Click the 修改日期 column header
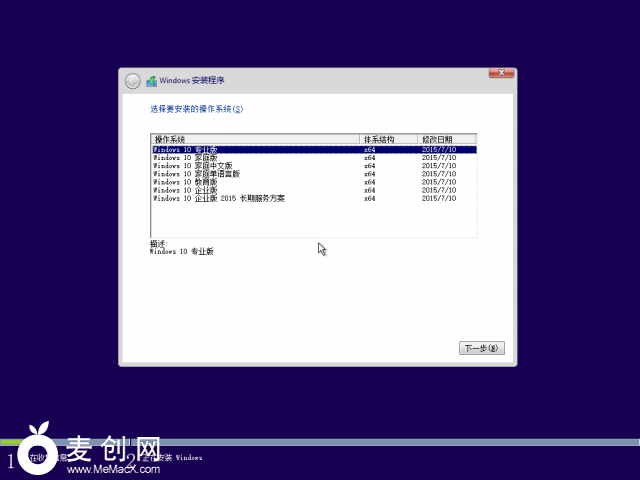The width and height of the screenshot is (640, 480). tap(437, 139)
